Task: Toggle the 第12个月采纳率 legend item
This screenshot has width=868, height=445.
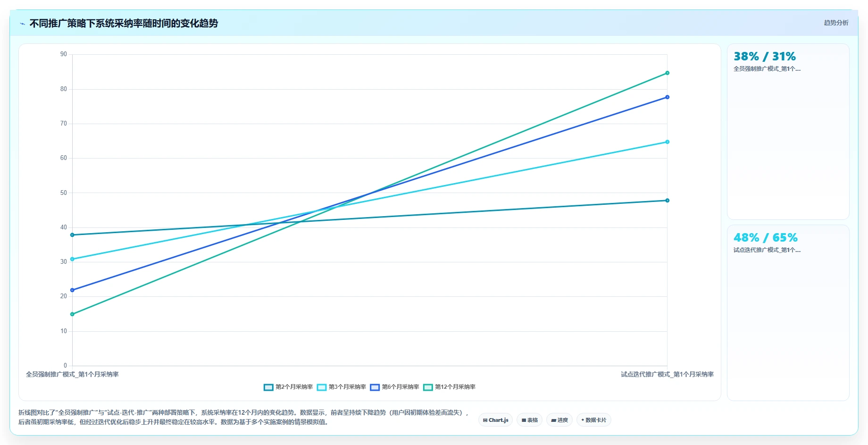Action: (450, 387)
